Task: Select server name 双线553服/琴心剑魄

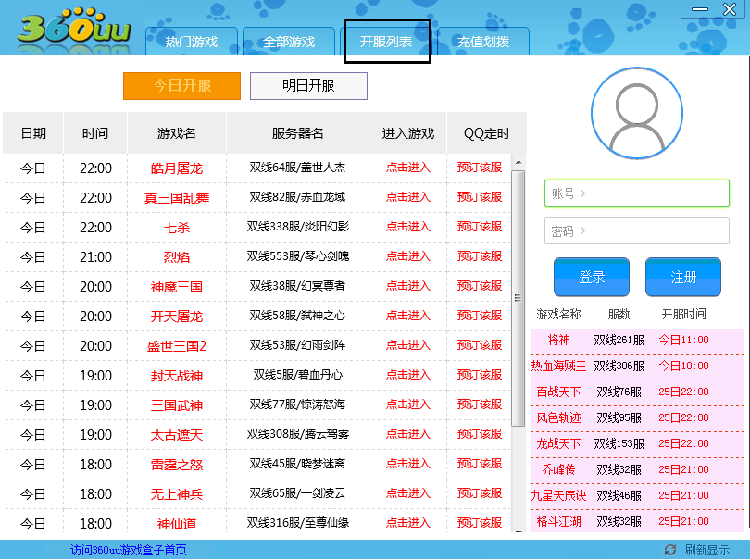Action: click(x=297, y=256)
